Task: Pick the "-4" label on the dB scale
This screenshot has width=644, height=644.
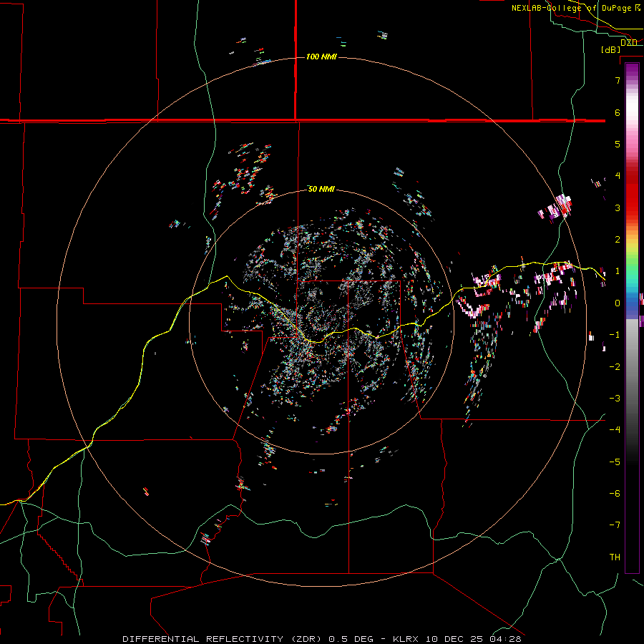Action: 615,430
